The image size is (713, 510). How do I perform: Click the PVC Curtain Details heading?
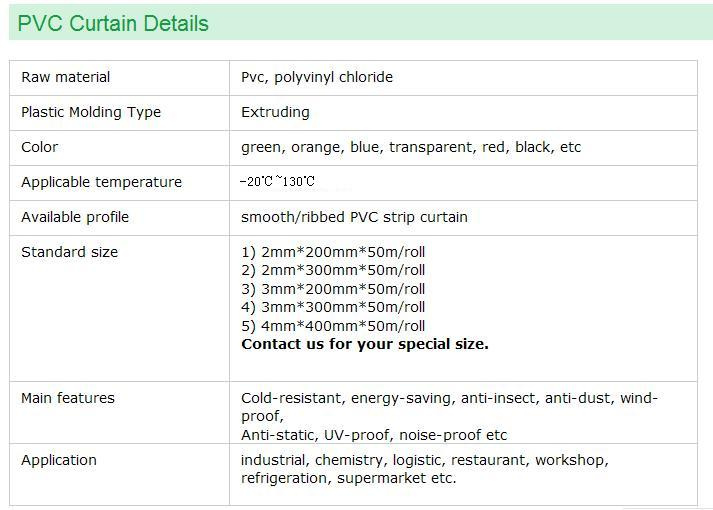click(x=113, y=23)
